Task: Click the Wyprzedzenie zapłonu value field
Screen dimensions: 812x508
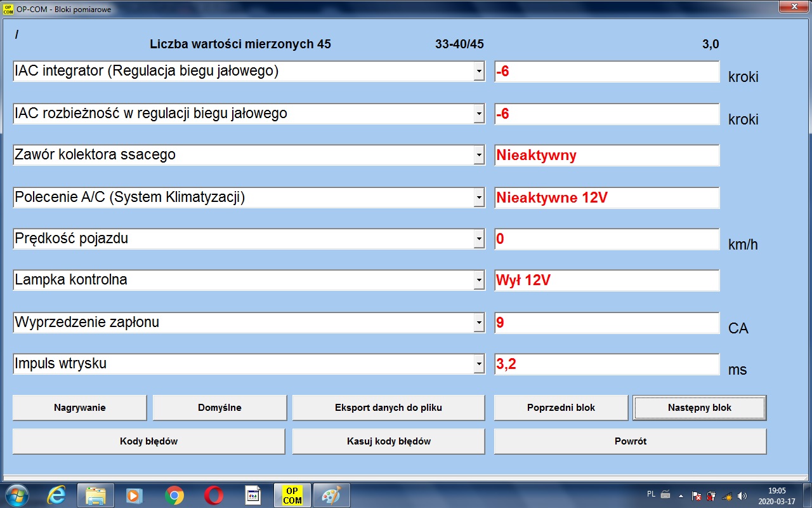Action: (x=606, y=323)
